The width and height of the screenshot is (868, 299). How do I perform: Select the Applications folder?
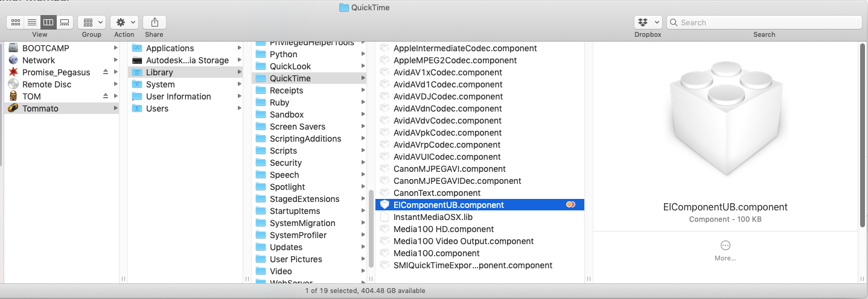click(170, 48)
